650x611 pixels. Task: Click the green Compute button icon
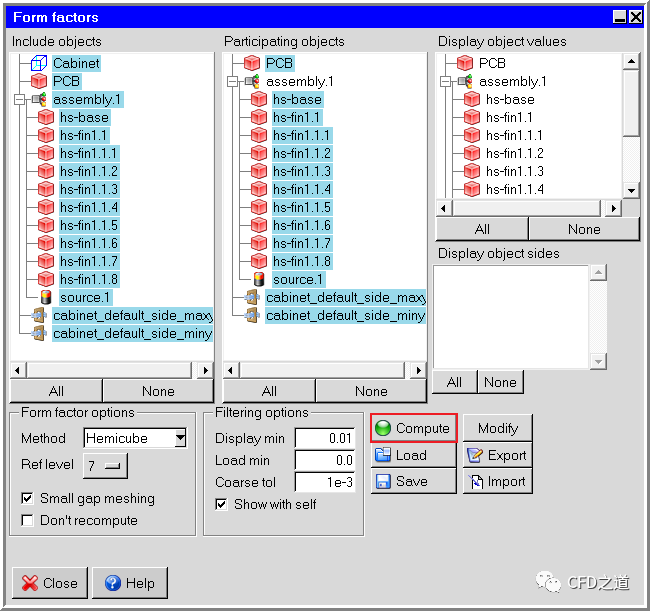click(x=383, y=428)
